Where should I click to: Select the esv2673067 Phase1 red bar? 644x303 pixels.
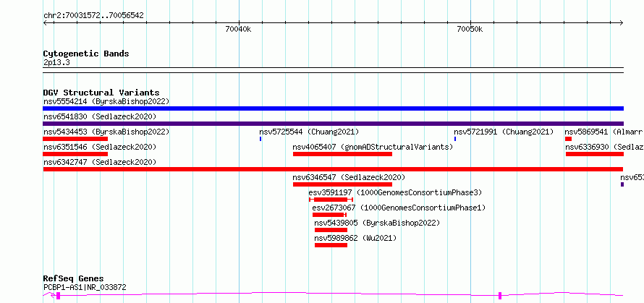tap(329, 215)
